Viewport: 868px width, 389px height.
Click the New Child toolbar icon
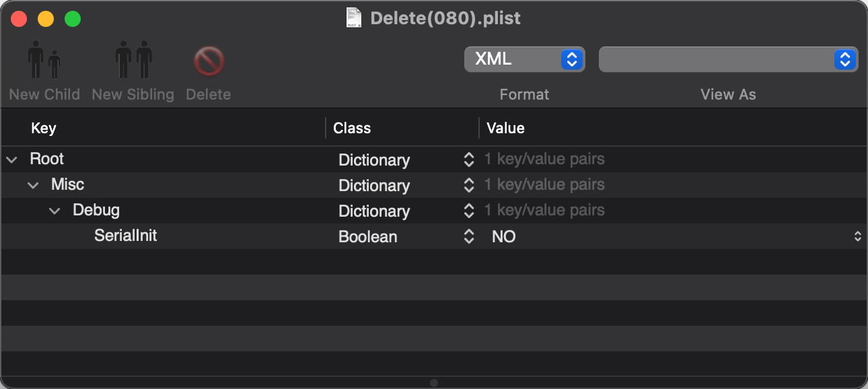[44, 61]
